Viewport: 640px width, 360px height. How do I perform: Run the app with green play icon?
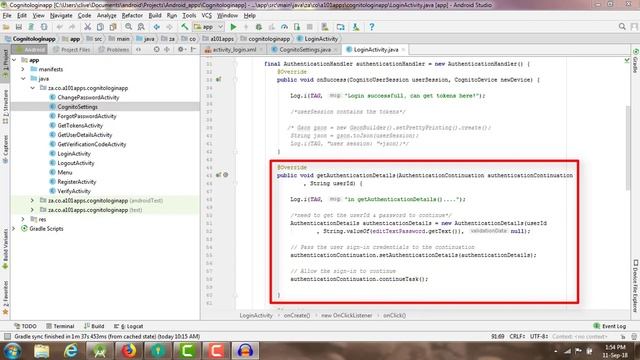233,27
